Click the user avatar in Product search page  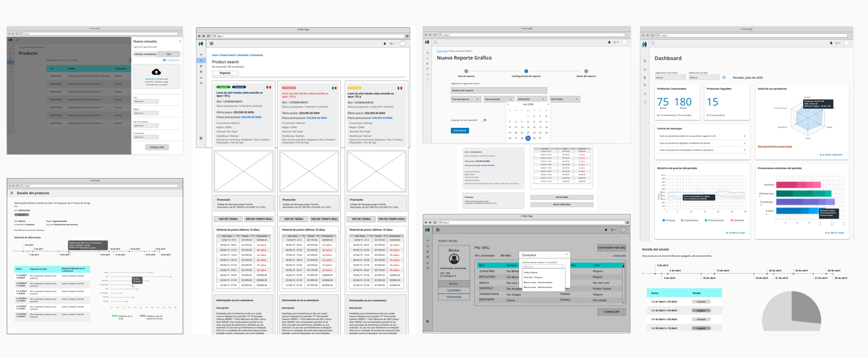click(x=403, y=44)
